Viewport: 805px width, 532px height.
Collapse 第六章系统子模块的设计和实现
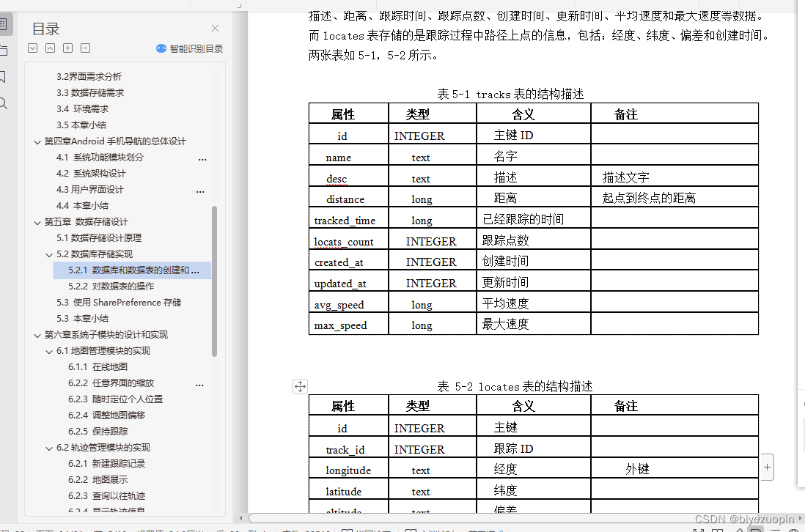click(x=37, y=336)
